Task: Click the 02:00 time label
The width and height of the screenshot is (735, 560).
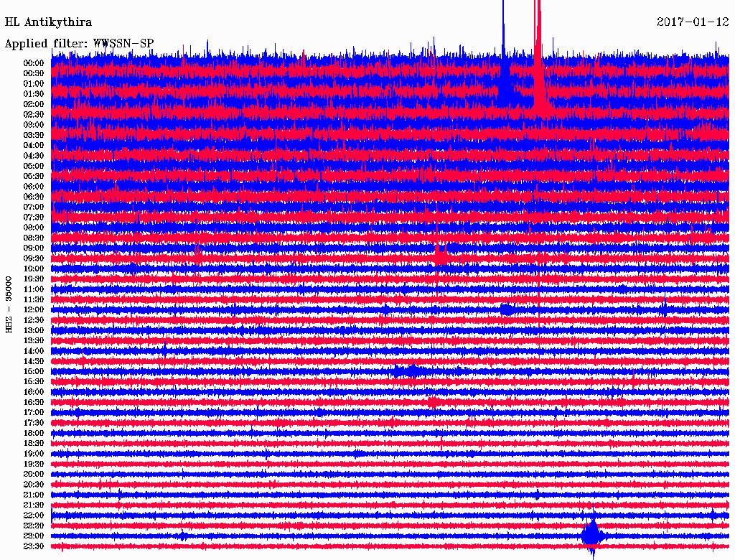Action: tap(34, 104)
